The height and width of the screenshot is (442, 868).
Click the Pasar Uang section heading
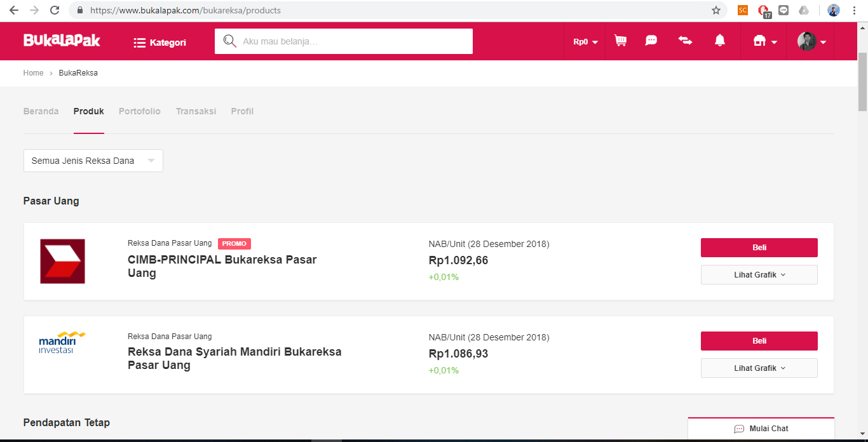click(51, 201)
